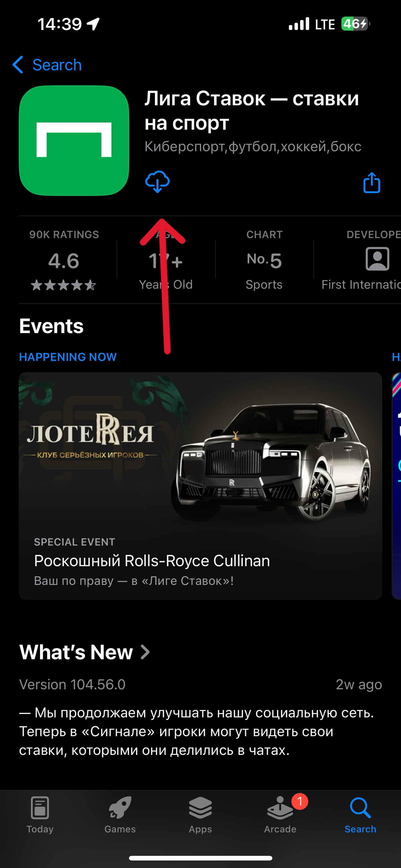
Task: Tap the subtitle Киберспорт,футбол,хоккей,бокс
Action: tap(253, 147)
